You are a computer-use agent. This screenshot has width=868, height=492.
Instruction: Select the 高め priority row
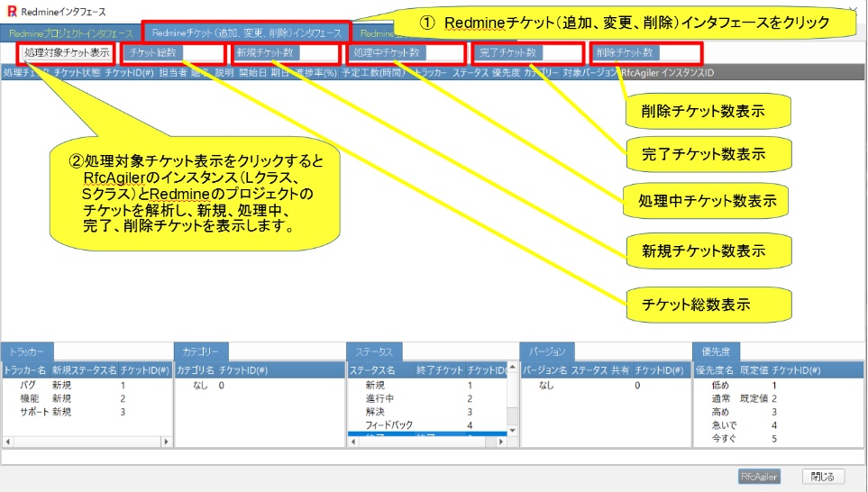(779, 412)
